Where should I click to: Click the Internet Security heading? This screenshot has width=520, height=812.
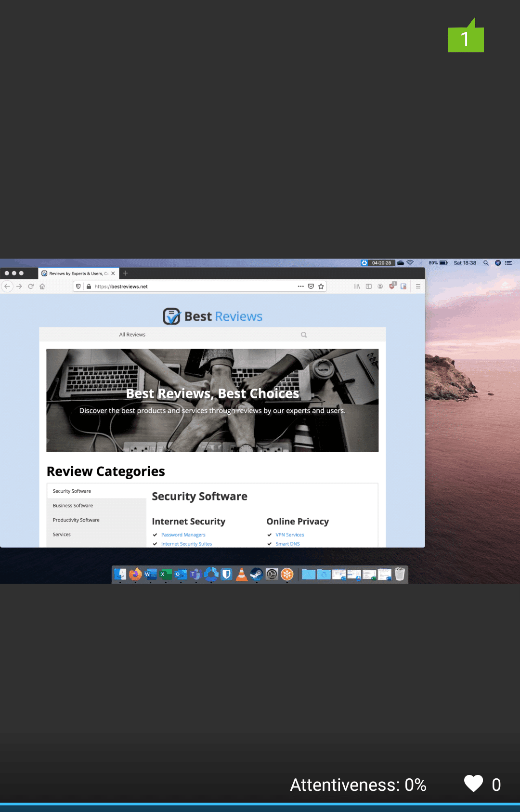[x=188, y=522]
